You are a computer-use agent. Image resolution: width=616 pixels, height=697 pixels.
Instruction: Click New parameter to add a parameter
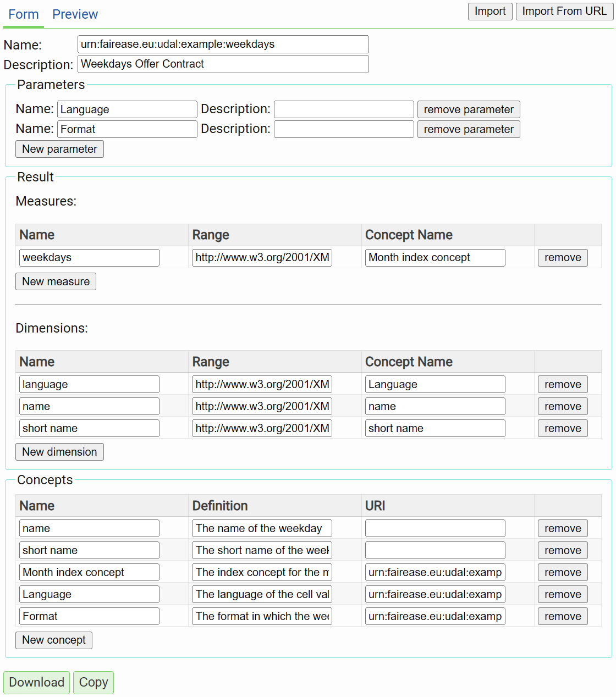click(x=59, y=149)
